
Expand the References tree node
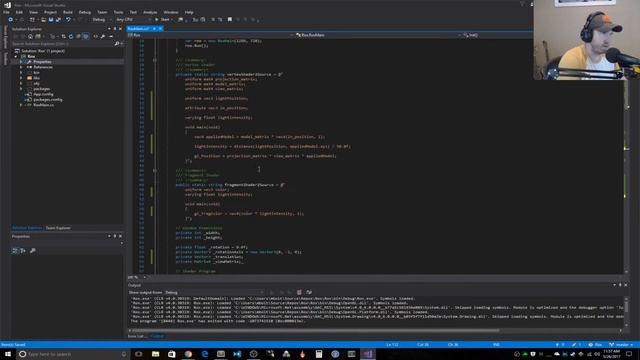pos(21,67)
